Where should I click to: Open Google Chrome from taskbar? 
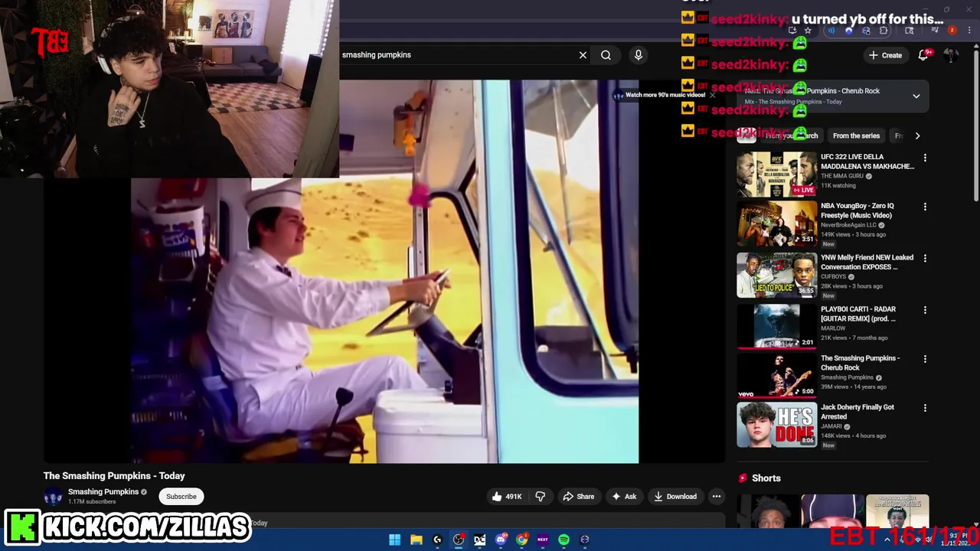[x=521, y=540]
